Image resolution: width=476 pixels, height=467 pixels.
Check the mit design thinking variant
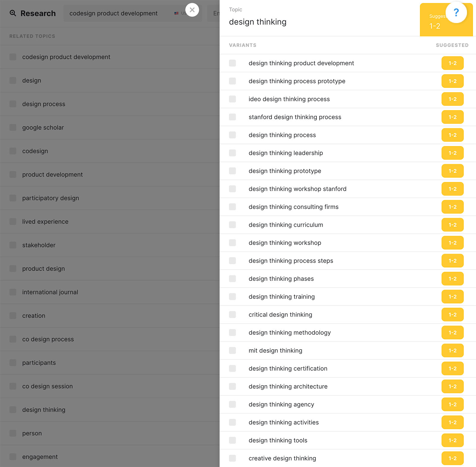click(x=232, y=350)
